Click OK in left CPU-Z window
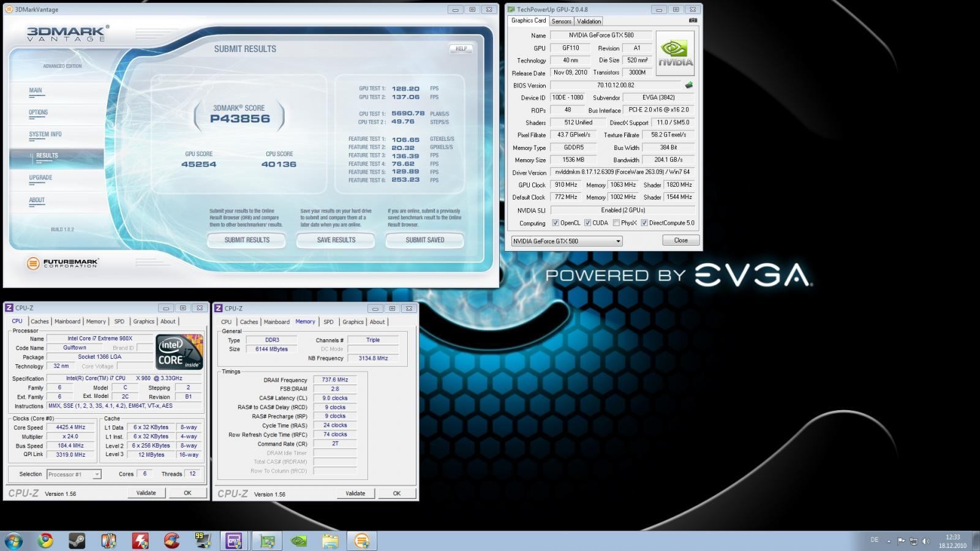The height and width of the screenshot is (551, 980). pos(187,493)
